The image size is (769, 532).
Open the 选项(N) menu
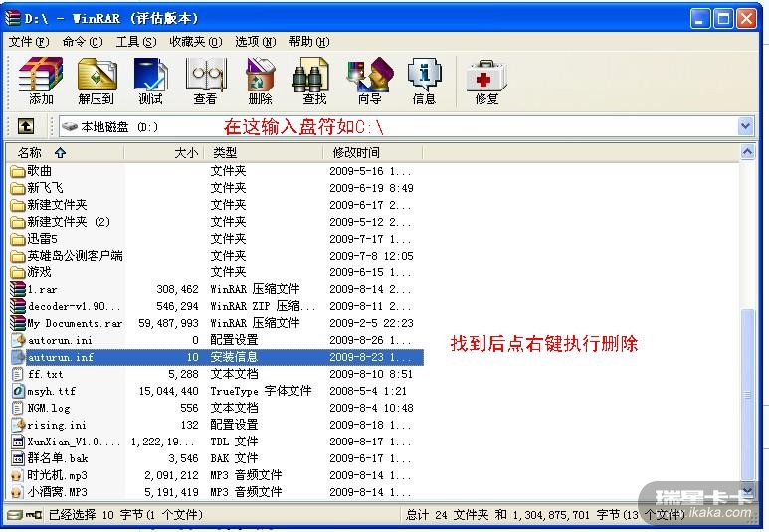[255, 42]
